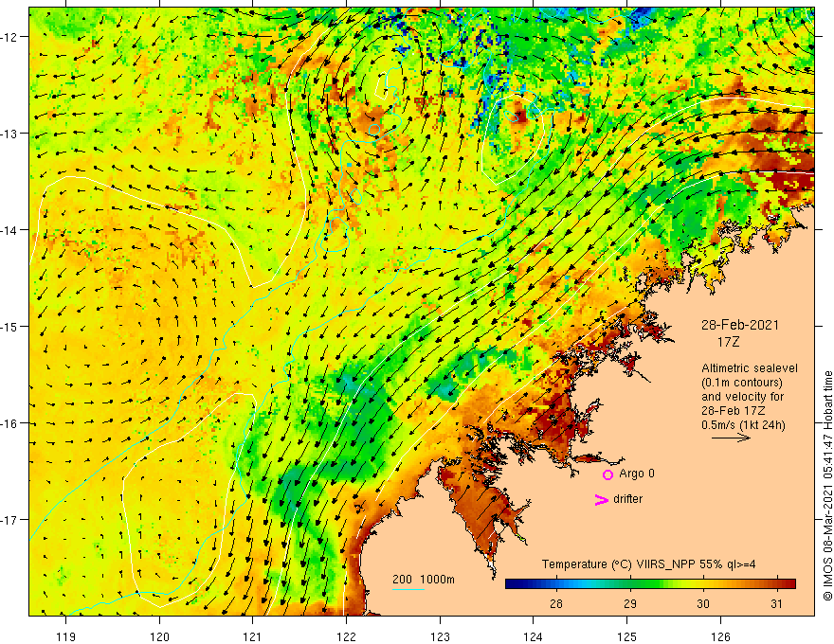Viewport: 834px width, 644px height.
Task: Click longitude axis label 122
Action: tap(346, 636)
